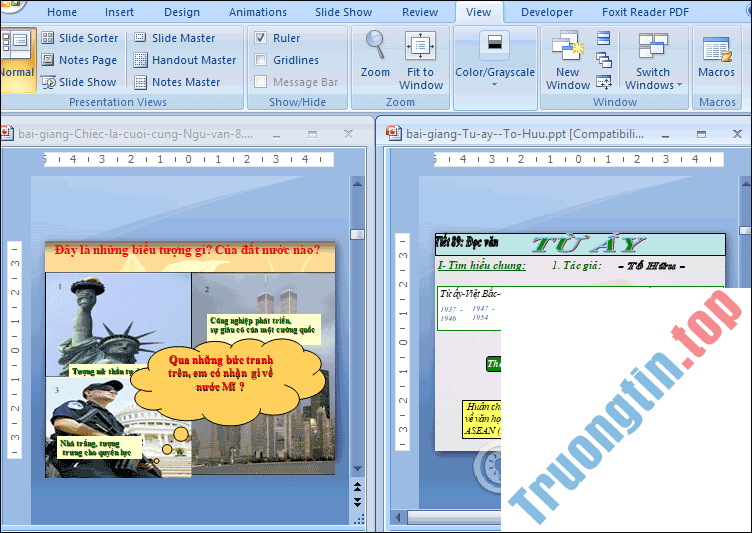Open Slide Sorter view
This screenshot has height=533, width=752.
pyautogui.click(x=80, y=38)
